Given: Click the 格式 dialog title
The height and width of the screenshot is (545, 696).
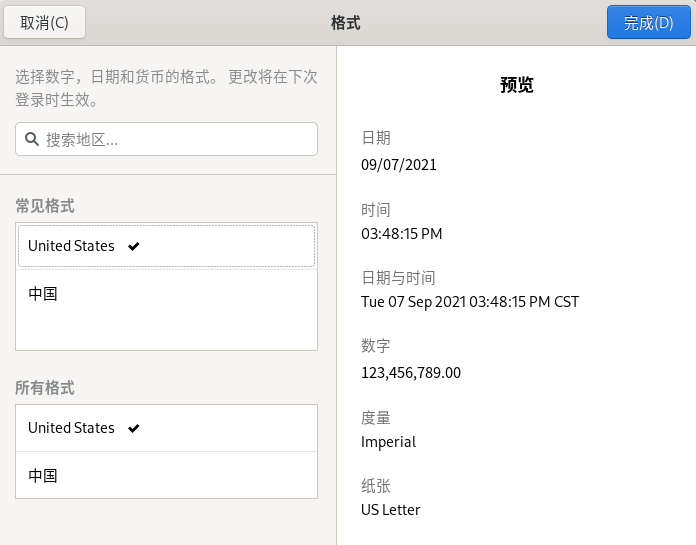Looking at the screenshot, I should [346, 22].
